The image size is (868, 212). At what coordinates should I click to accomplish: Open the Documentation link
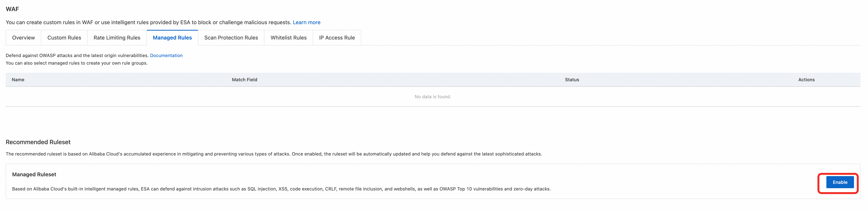click(166, 56)
